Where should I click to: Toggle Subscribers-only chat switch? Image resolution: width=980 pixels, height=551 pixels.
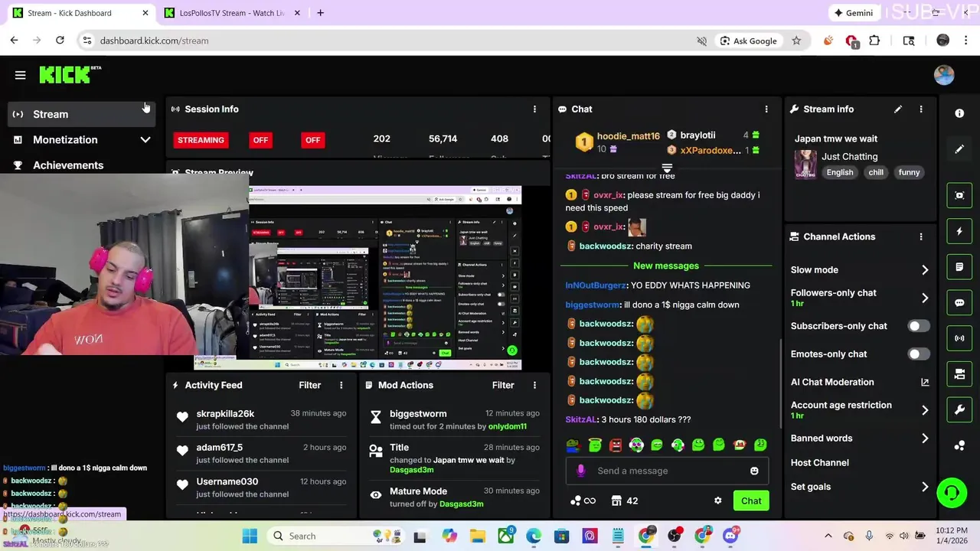coord(919,326)
